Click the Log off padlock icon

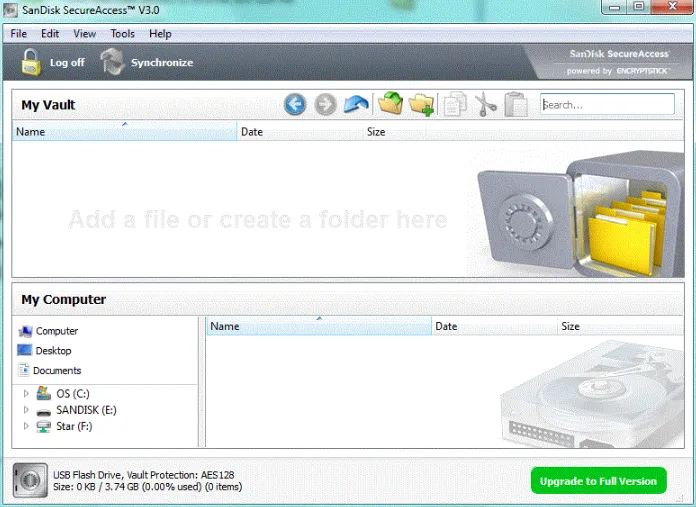click(x=31, y=62)
